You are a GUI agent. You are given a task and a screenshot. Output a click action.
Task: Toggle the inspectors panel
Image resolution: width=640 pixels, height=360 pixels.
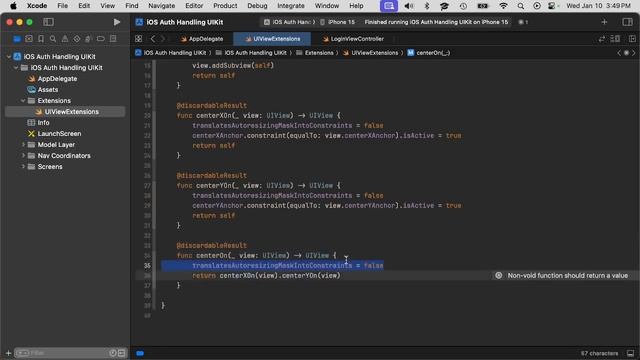[x=628, y=22]
